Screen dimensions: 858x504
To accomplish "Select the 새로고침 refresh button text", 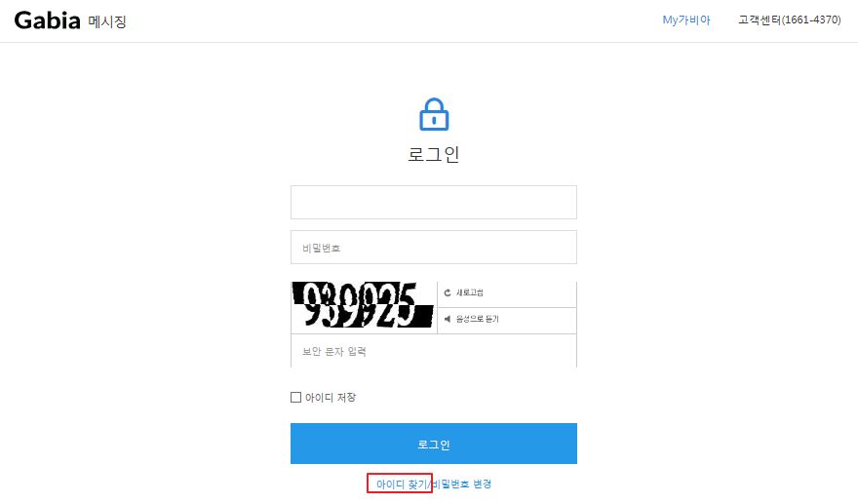I will click(470, 292).
